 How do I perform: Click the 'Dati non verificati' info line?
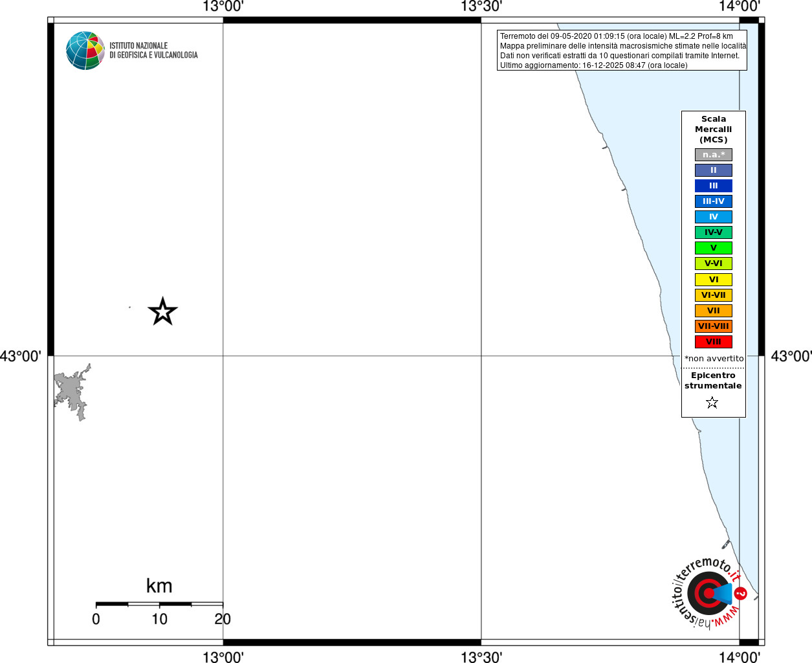620,56
